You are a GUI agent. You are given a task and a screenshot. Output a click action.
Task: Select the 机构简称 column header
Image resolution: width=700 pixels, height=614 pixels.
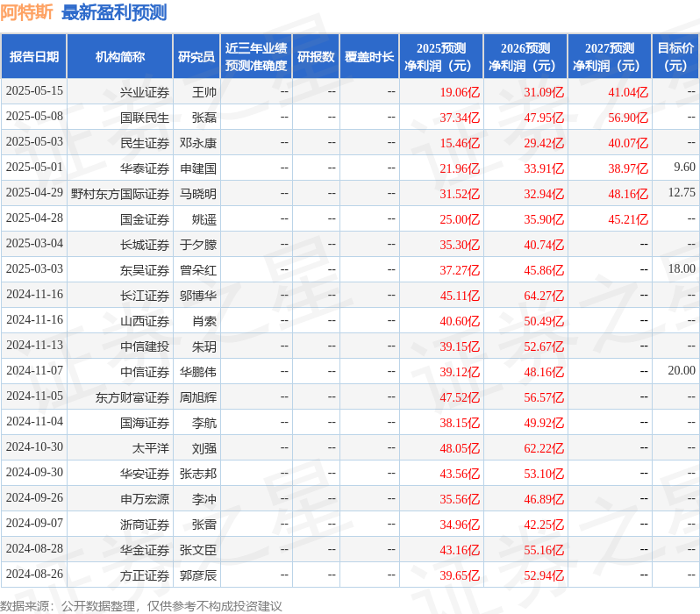tap(119, 56)
